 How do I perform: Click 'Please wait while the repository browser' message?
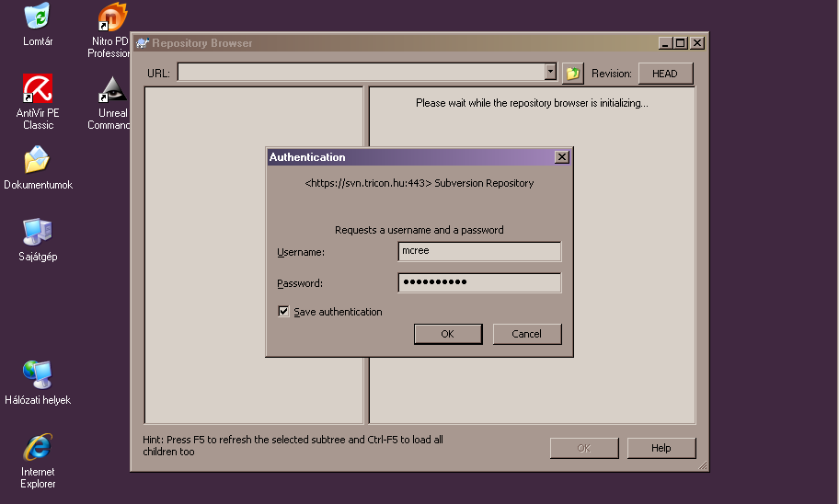click(x=532, y=103)
